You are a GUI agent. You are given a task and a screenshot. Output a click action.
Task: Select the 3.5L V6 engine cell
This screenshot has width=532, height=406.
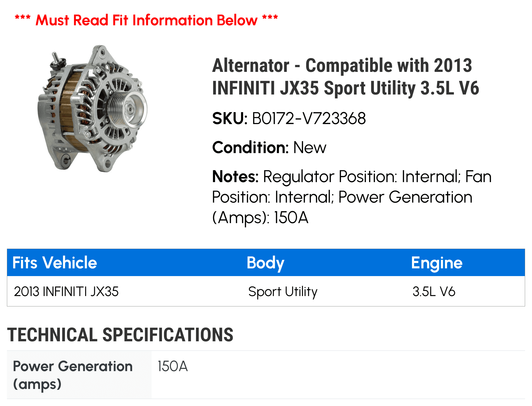tap(434, 291)
